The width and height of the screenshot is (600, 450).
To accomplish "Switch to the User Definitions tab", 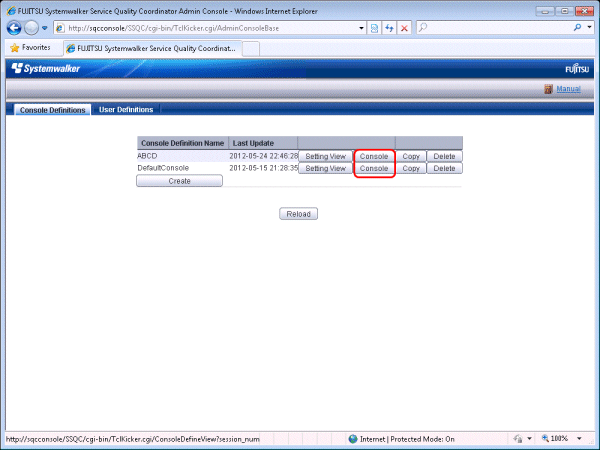I will point(126,109).
